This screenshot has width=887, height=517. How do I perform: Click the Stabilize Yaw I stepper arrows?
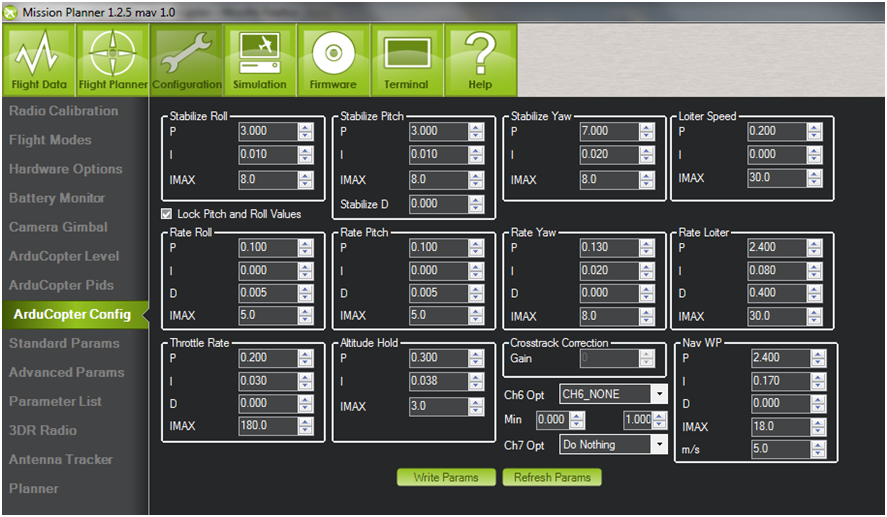tap(647, 154)
